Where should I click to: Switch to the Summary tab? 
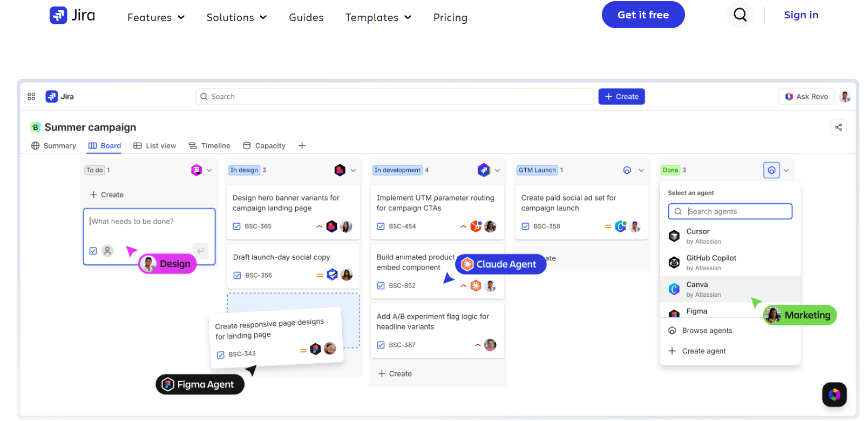click(53, 146)
